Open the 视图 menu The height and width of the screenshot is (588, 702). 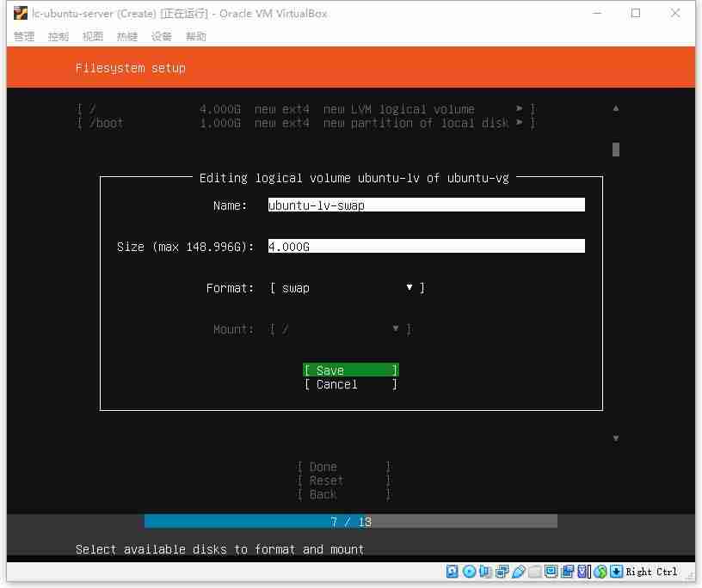point(93,36)
